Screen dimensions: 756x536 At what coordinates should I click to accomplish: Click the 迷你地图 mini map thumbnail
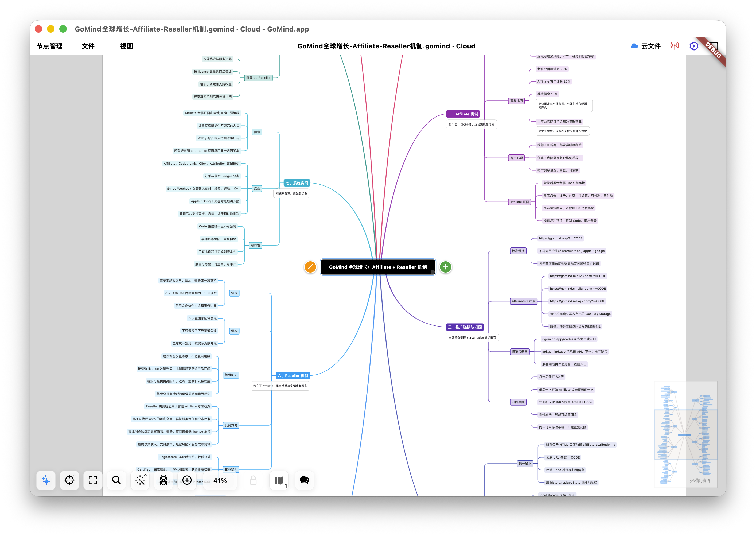pos(686,434)
